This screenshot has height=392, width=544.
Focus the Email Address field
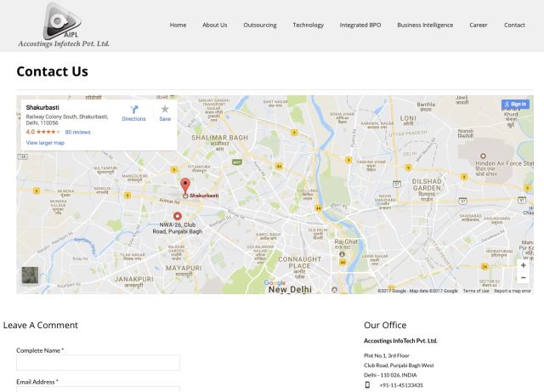tap(98, 389)
